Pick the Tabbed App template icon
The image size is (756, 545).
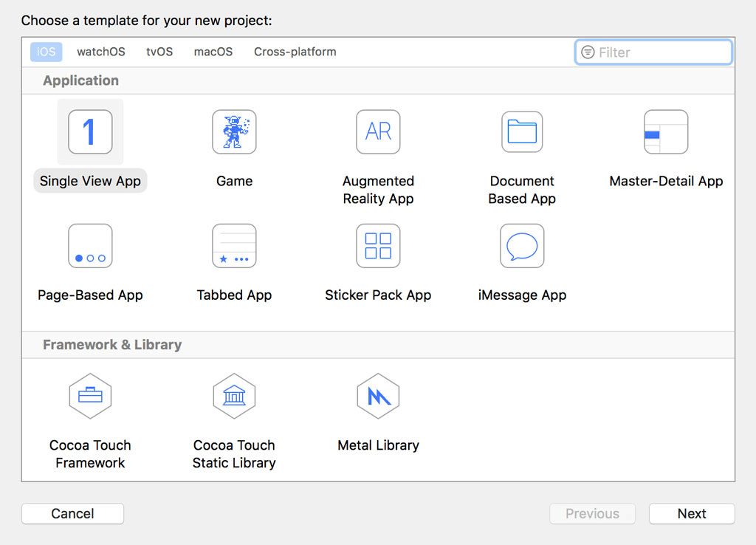[x=234, y=245]
